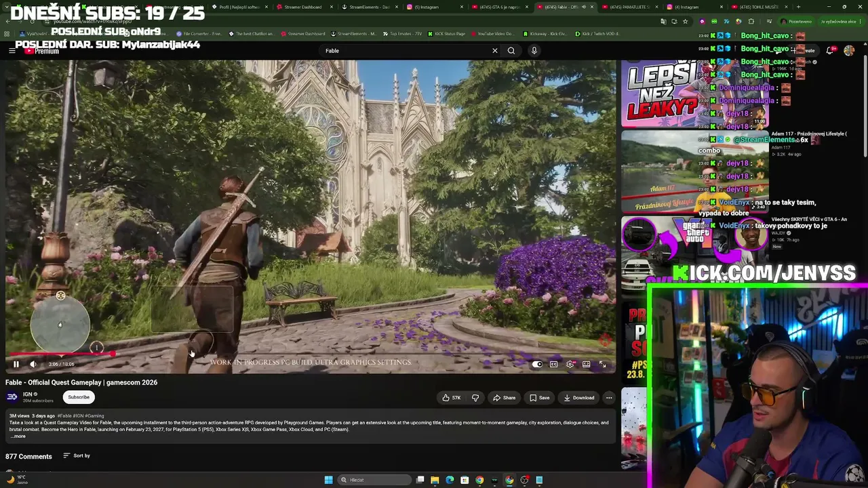
Task: Pause the Fable gameplay video
Action: [x=16, y=364]
